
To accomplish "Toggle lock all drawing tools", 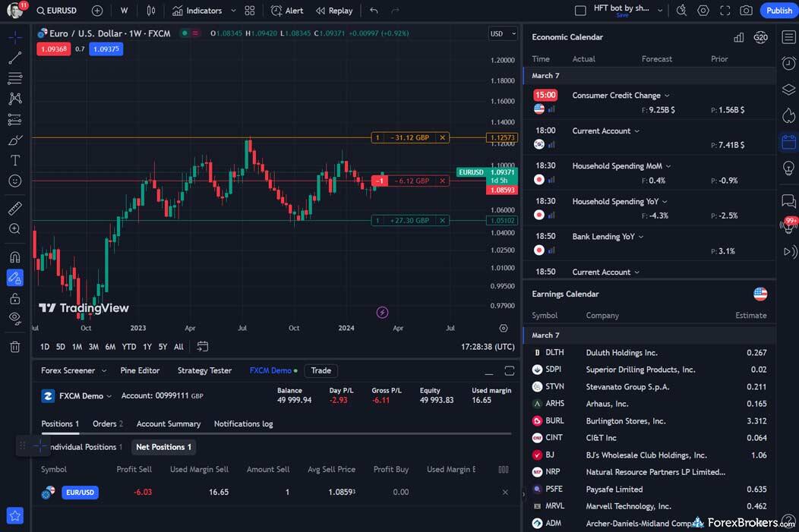I will click(14, 298).
